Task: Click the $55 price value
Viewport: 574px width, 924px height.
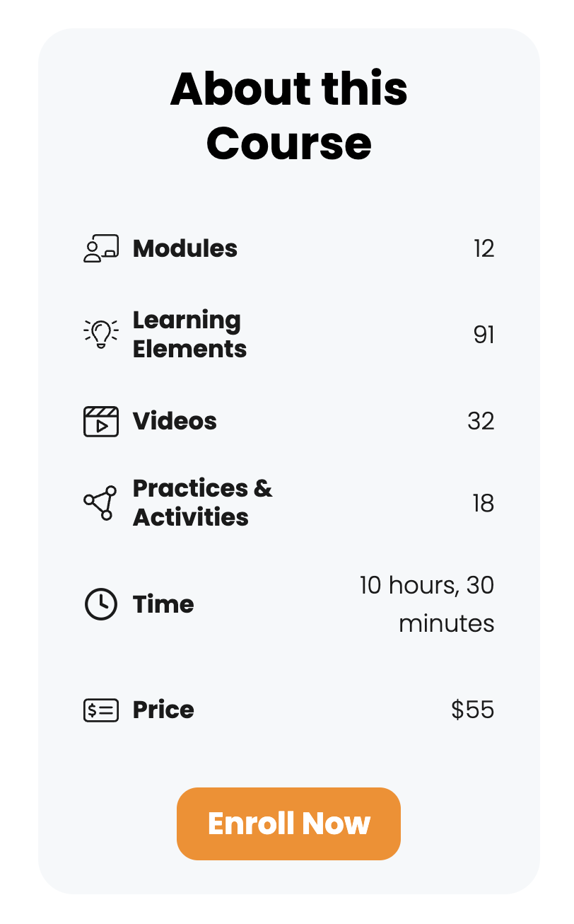Action: (x=472, y=710)
